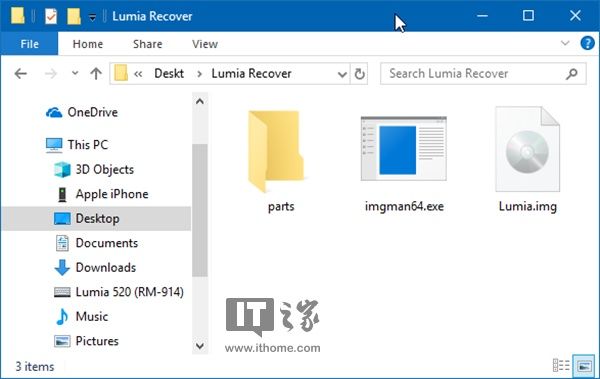Close the Lumia Recover window
600x379 pixels.
575,16
